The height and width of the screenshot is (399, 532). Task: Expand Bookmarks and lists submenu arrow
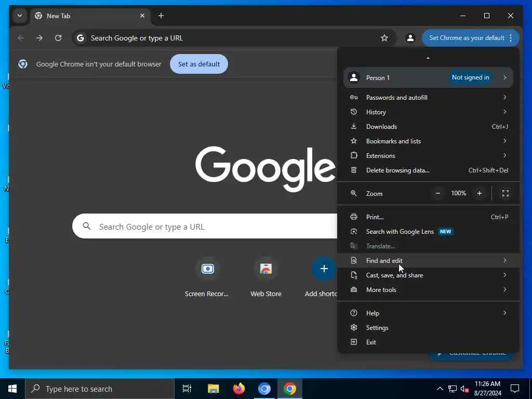pyautogui.click(x=505, y=141)
